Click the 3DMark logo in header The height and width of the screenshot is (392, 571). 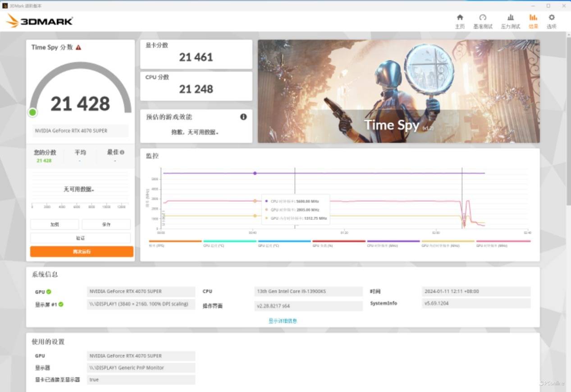click(40, 21)
